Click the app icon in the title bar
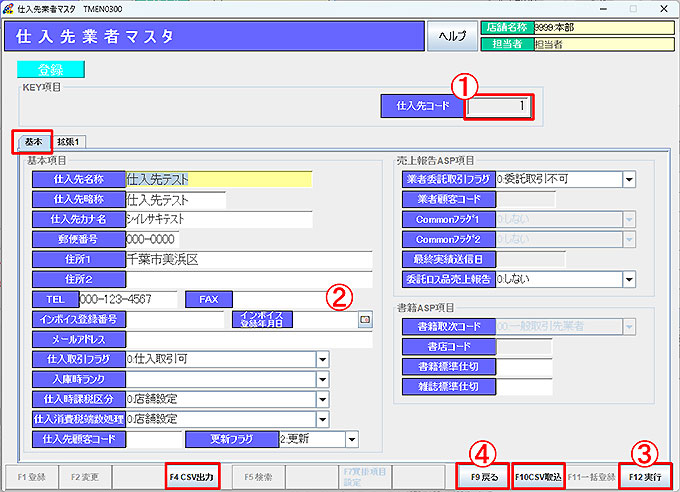 click(x=9, y=7)
